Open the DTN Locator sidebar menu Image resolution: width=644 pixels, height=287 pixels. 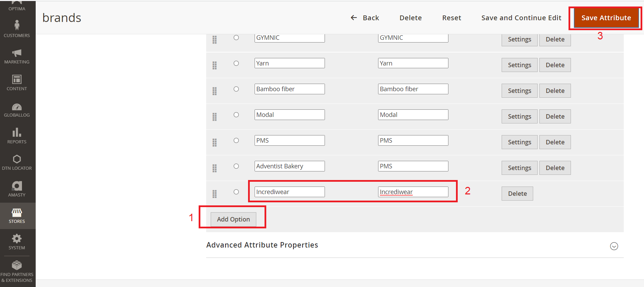17,163
